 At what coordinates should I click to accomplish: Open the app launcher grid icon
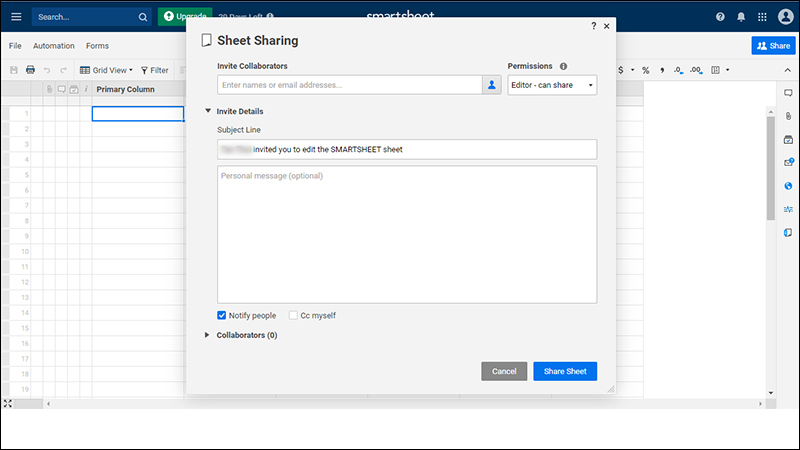(762, 17)
